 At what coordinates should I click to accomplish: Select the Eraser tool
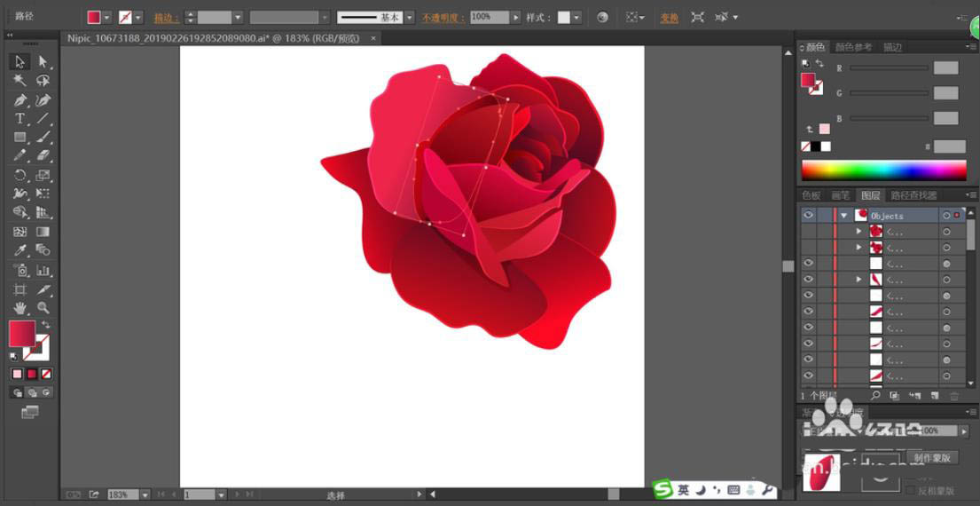coord(43,155)
